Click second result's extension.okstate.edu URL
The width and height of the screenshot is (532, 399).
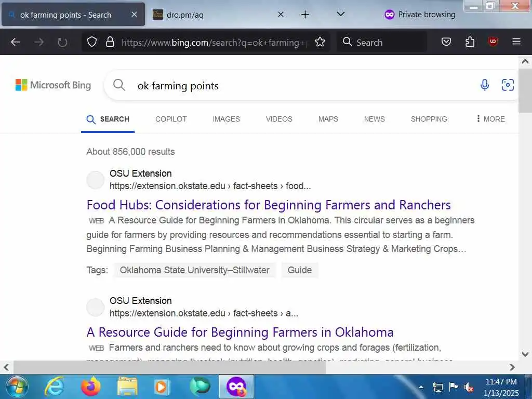[x=204, y=313]
